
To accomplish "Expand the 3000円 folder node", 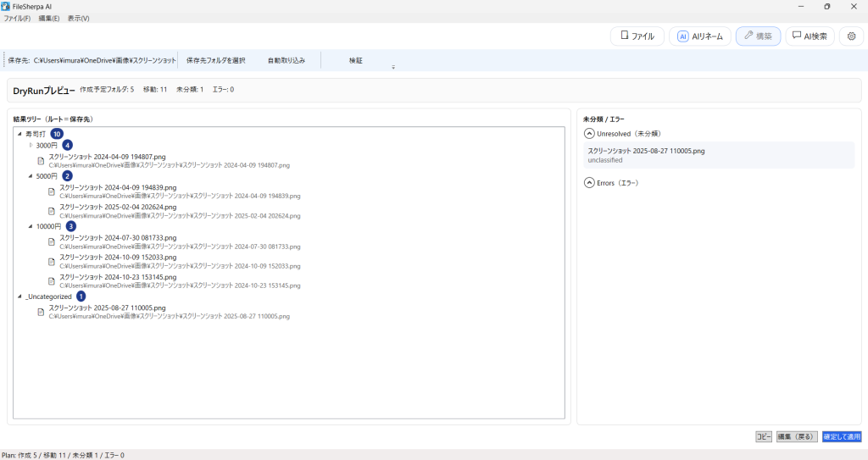I will 31,146.
